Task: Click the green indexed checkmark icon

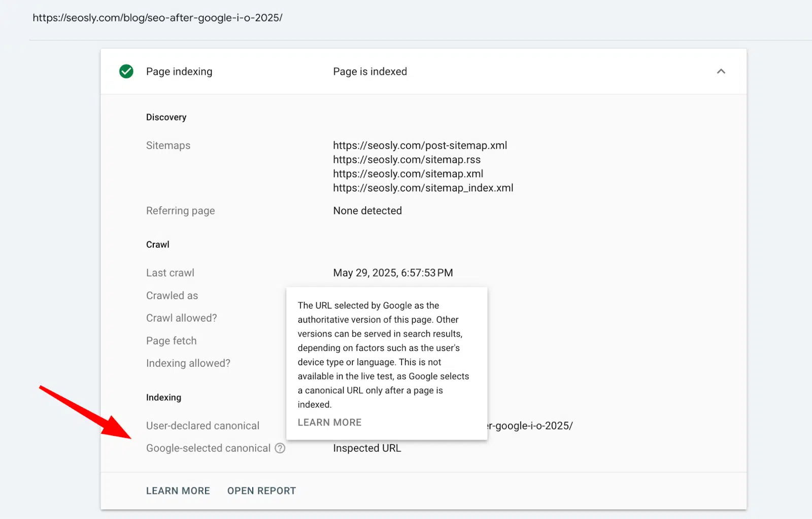Action: tap(126, 72)
